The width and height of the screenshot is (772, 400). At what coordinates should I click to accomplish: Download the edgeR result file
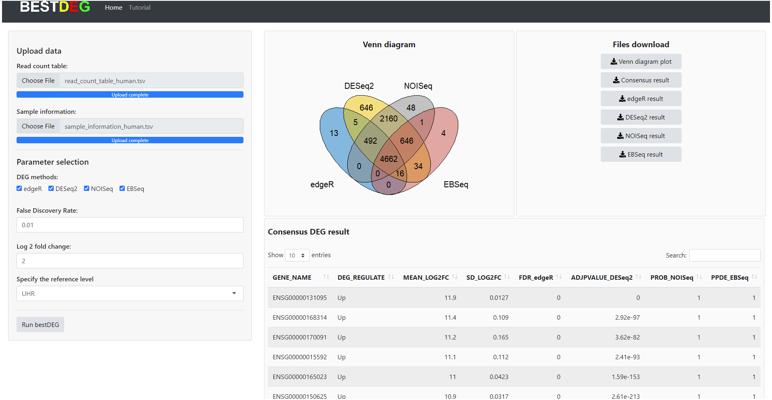[x=641, y=99]
